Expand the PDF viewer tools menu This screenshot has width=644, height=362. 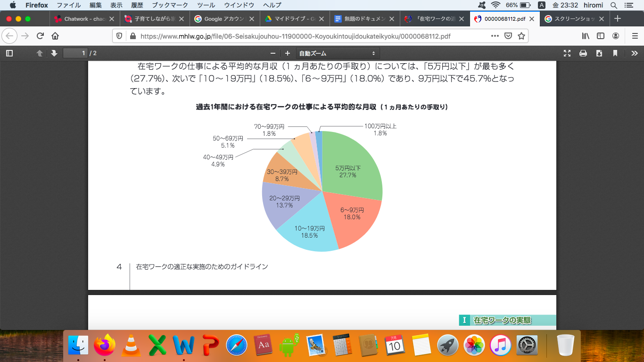click(634, 53)
